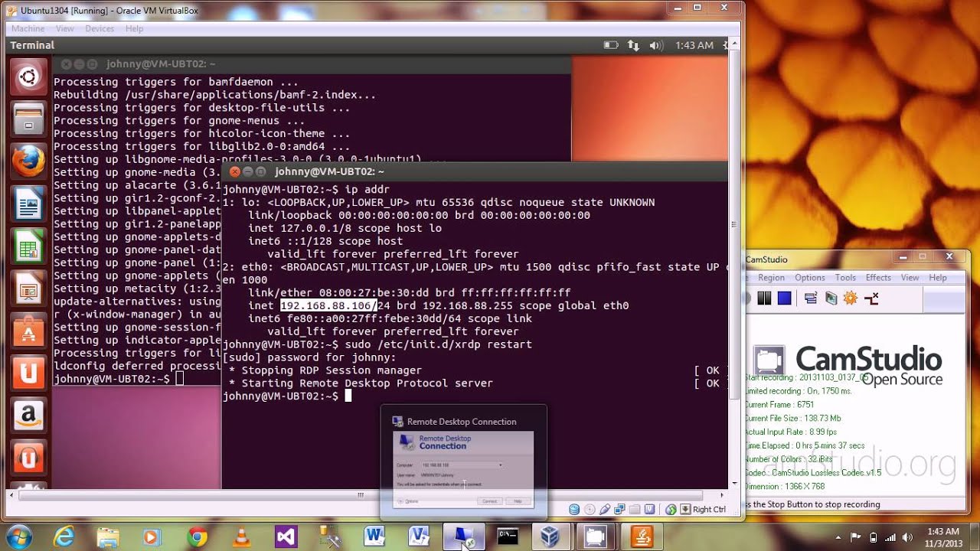Open Internet Explorer from the taskbar
Image resolution: width=980 pixels, height=551 pixels.
coord(64,537)
